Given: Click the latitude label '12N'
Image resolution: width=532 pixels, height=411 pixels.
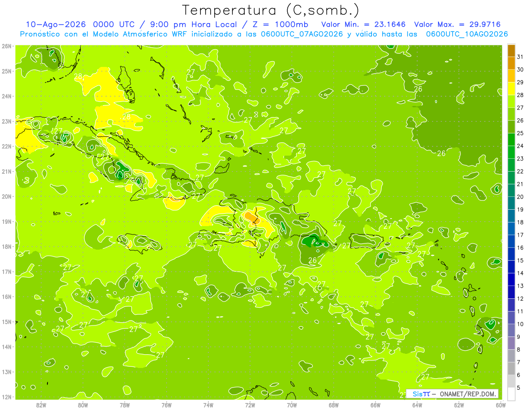Looking at the screenshot, I should (7, 397).
